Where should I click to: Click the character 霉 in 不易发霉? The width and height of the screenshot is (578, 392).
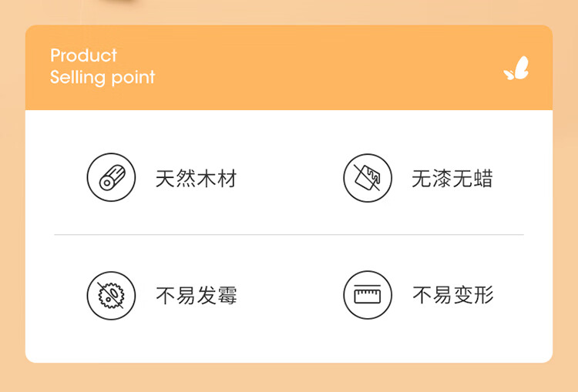(x=227, y=296)
